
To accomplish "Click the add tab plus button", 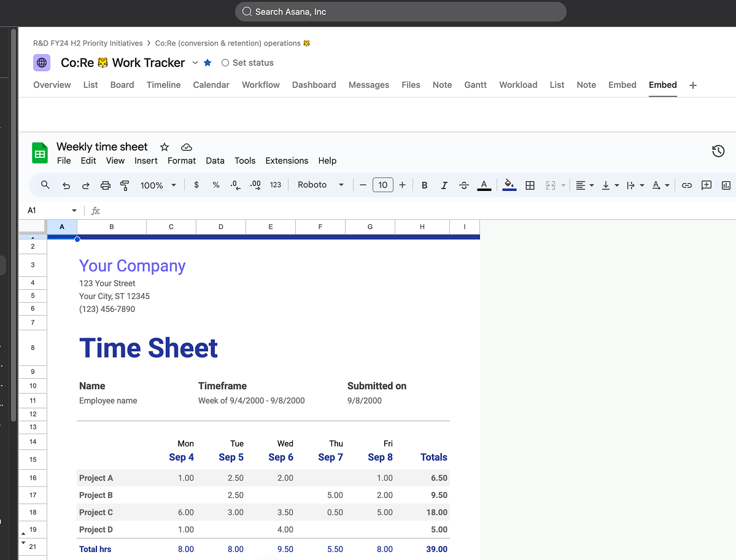I will click(693, 85).
